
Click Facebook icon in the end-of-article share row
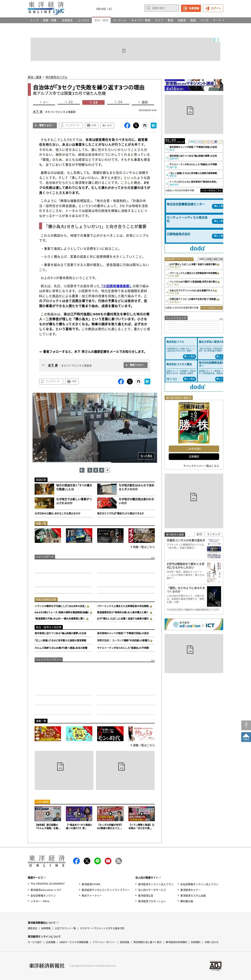121,381
